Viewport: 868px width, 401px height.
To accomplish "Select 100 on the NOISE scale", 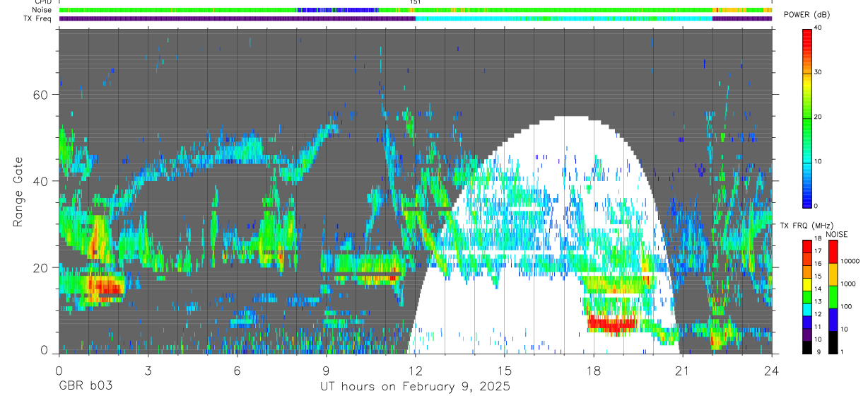I will (848, 306).
